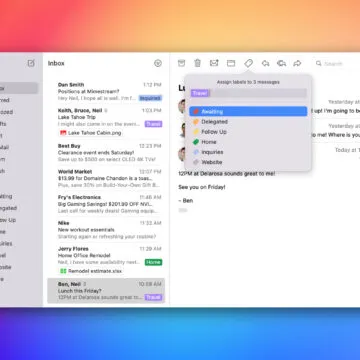Click the Search field in toolbar
Viewport: 360px width, 360px height.
[337, 63]
